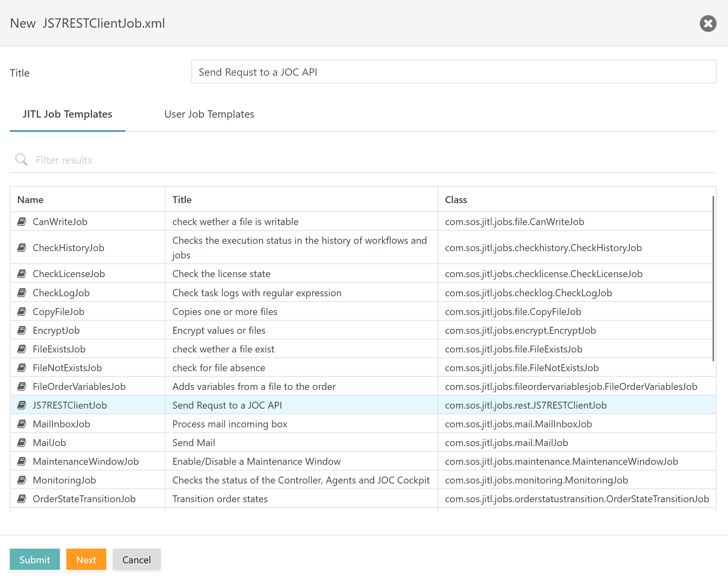The width and height of the screenshot is (728, 582).
Task: Select the FileExistsJob template name
Action: point(59,349)
